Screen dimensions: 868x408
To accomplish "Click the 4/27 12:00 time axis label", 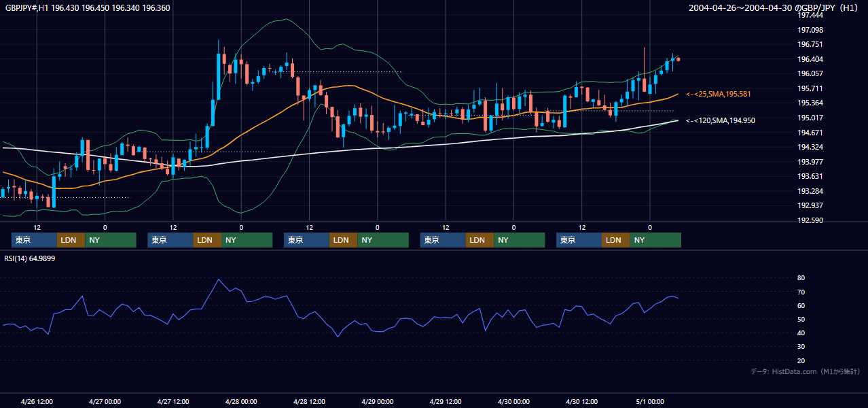I will [x=173, y=401].
